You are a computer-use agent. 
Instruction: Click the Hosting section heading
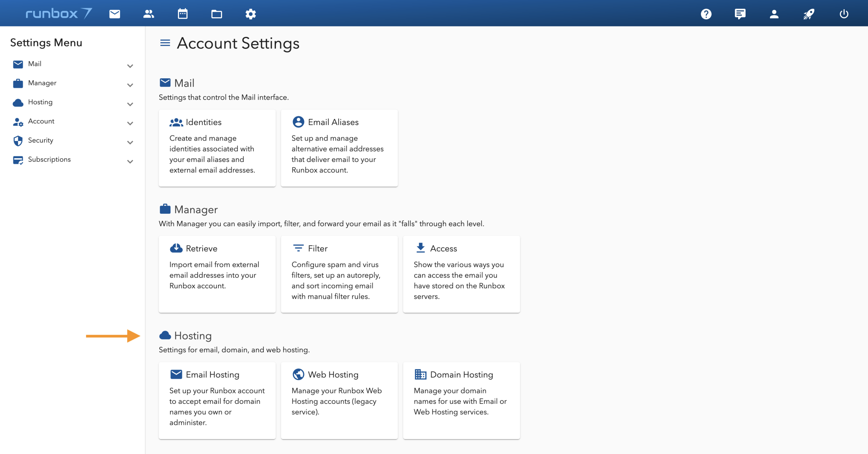193,335
